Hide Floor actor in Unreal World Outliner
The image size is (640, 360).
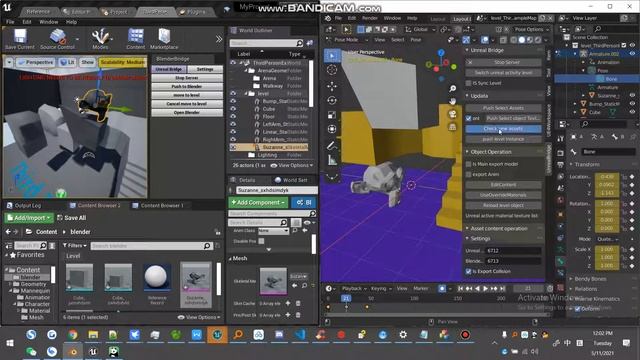(233, 116)
